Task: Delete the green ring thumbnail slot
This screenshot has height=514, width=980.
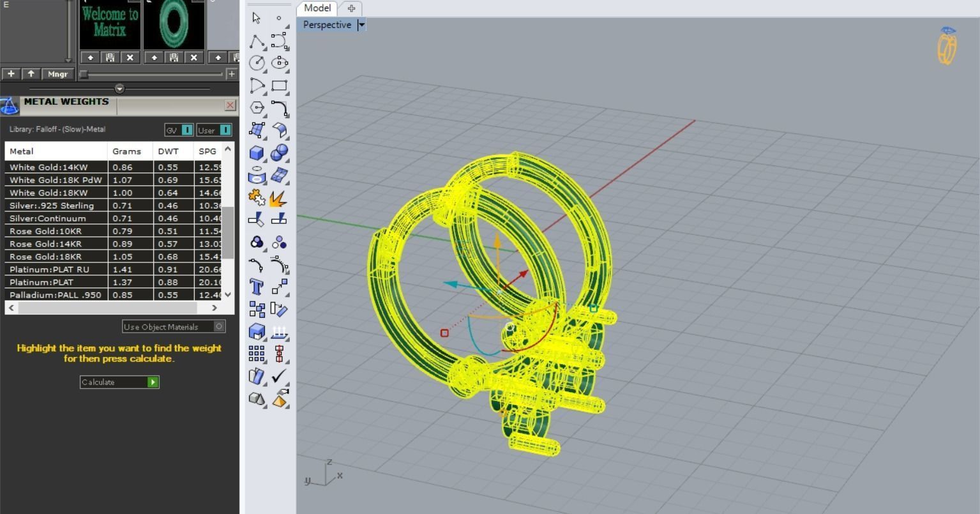Action: [x=193, y=57]
